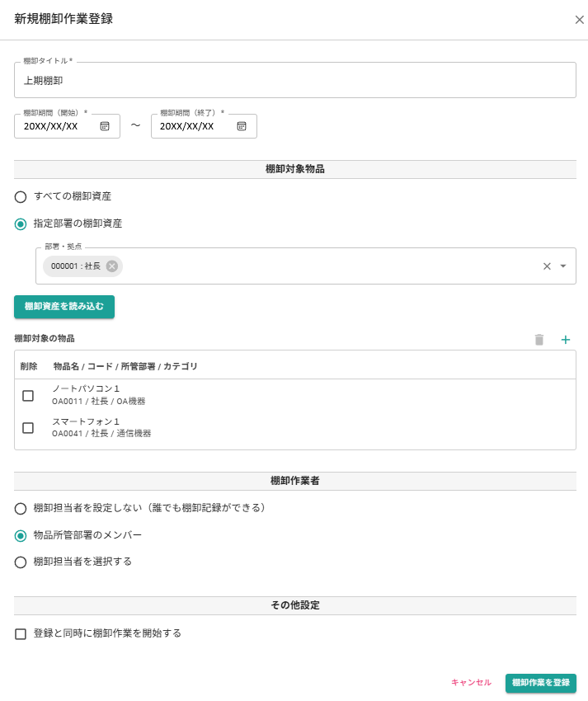
Task: Click the キャンセル link
Action: tap(471, 682)
